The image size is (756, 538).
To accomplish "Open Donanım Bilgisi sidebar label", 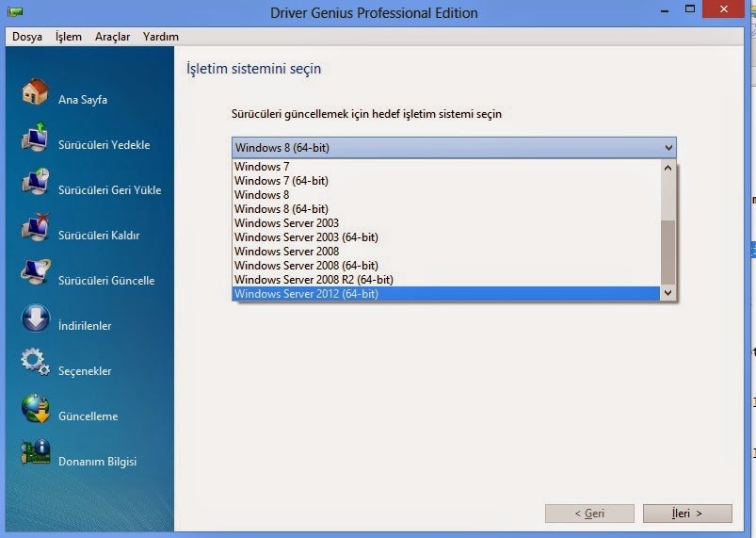I will pyautogui.click(x=97, y=462).
